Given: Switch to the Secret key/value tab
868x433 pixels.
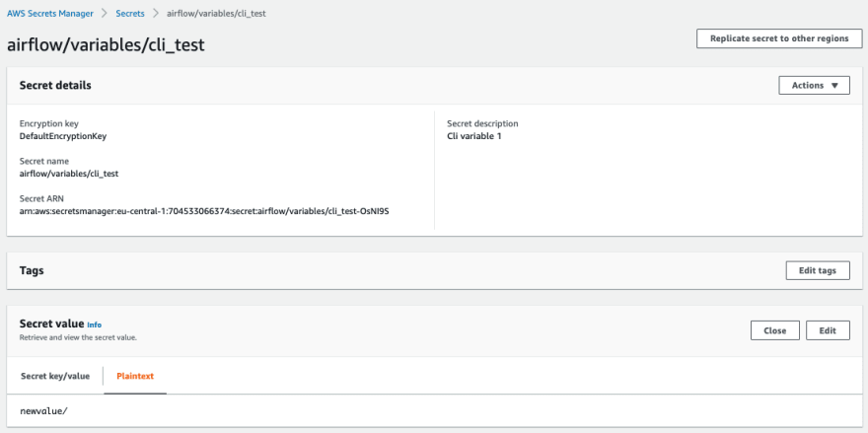Looking at the screenshot, I should point(55,376).
